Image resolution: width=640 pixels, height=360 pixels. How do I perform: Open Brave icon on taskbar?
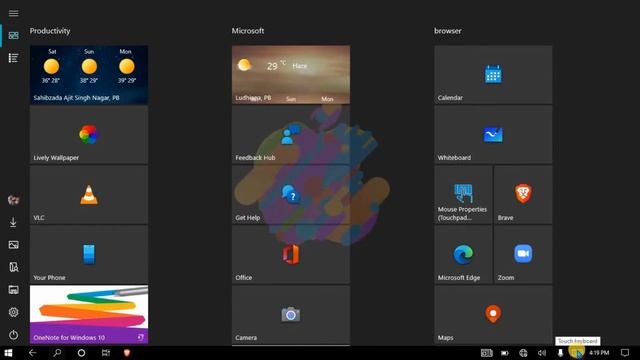[x=127, y=353]
